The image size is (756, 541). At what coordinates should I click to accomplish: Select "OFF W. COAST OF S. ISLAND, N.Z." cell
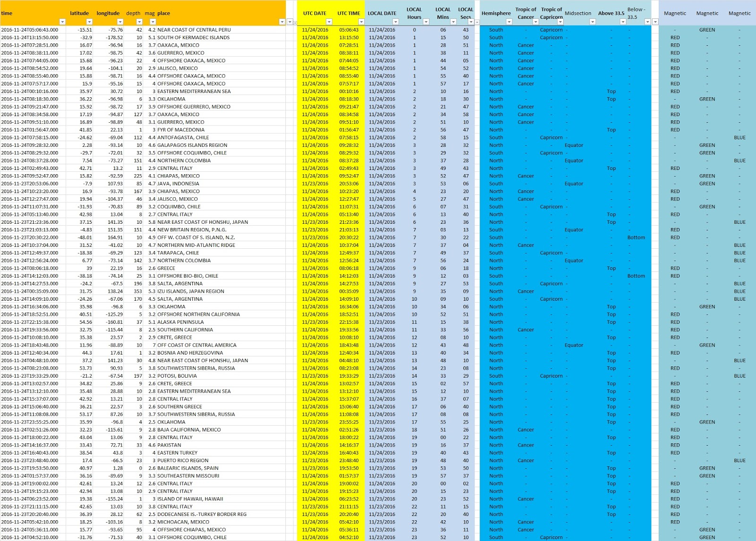pyautogui.click(x=221, y=237)
